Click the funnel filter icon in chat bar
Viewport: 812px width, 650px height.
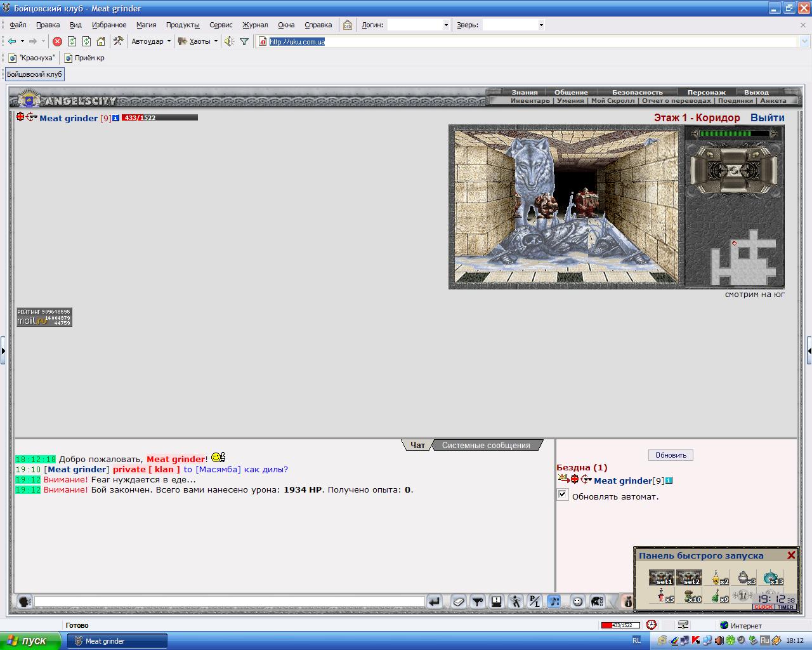click(478, 601)
